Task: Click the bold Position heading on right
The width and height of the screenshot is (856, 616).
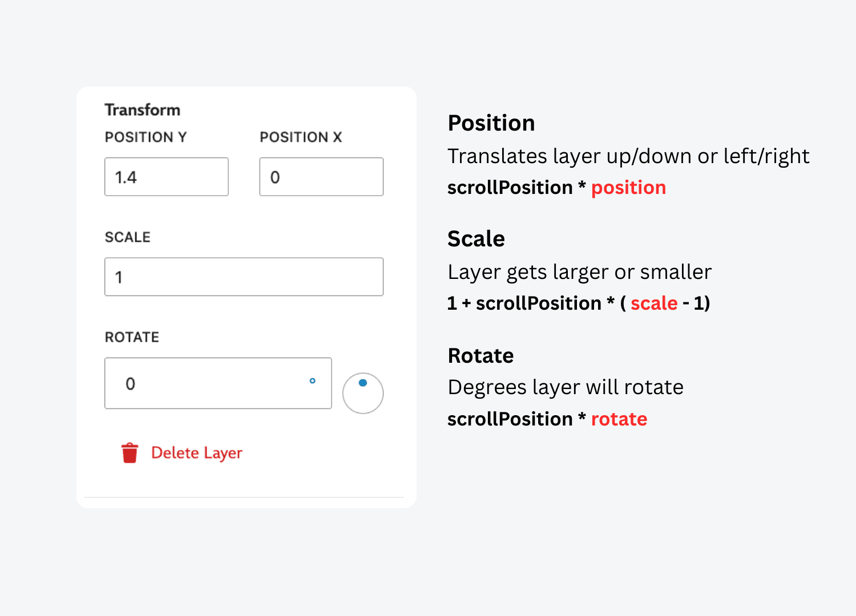Action: click(491, 123)
